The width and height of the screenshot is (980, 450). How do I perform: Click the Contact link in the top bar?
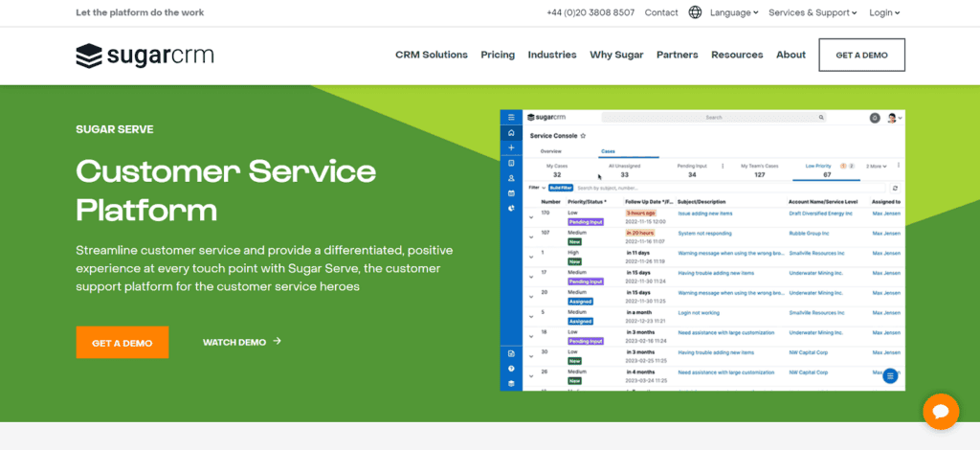pyautogui.click(x=661, y=12)
